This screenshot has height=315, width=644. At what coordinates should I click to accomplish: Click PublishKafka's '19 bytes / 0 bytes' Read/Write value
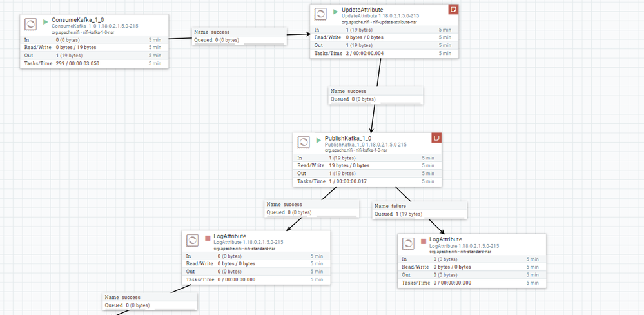coord(349,165)
